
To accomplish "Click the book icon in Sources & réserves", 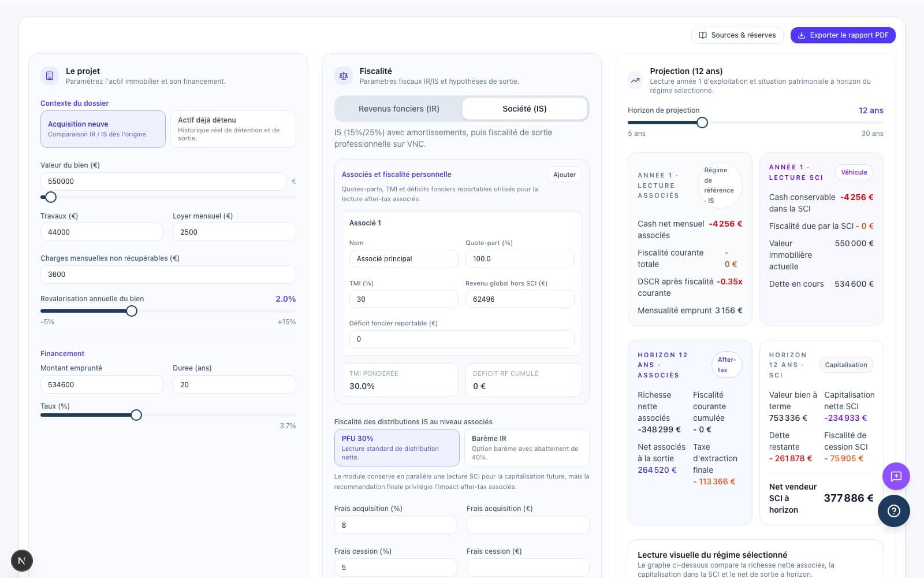I will [703, 35].
